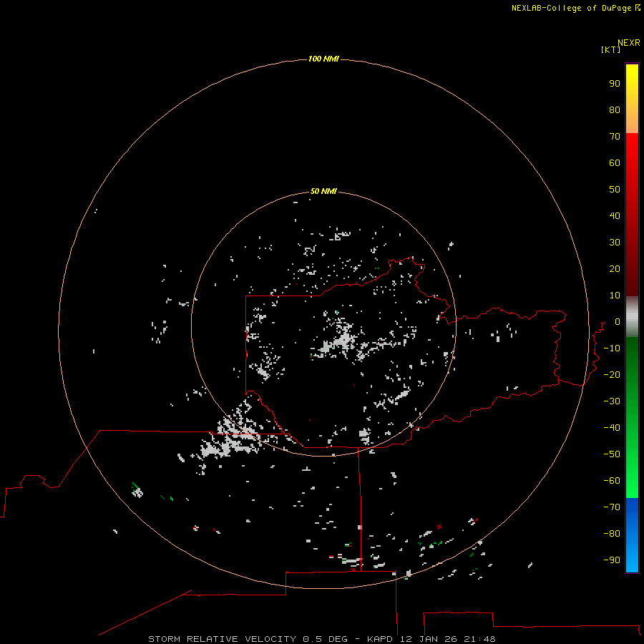The image size is (644, 644).
Task: Click the large gray echo cluster near radar center
Action: [x=339, y=342]
